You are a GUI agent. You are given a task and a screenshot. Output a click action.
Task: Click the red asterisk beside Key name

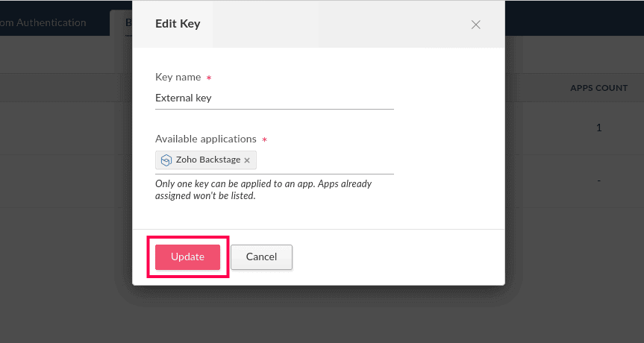tap(209, 78)
